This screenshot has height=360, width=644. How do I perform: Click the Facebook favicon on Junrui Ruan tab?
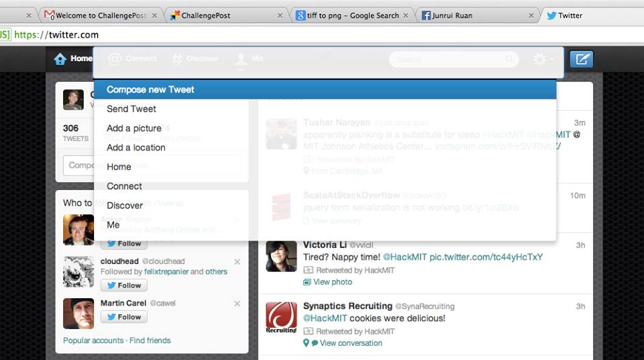click(x=427, y=15)
